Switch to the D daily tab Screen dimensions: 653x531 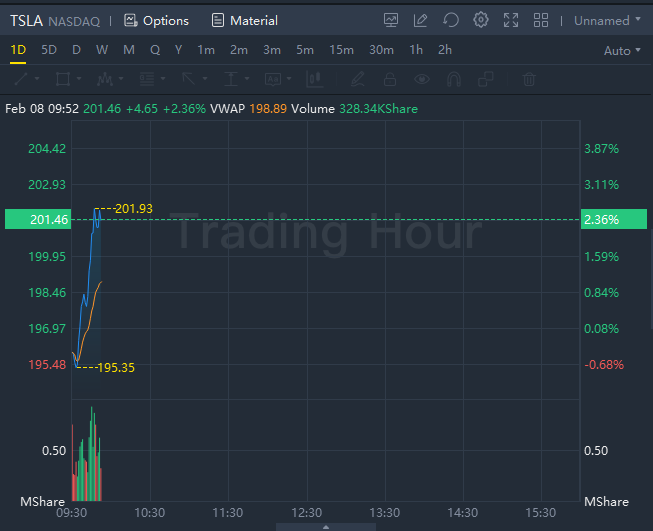click(76, 50)
